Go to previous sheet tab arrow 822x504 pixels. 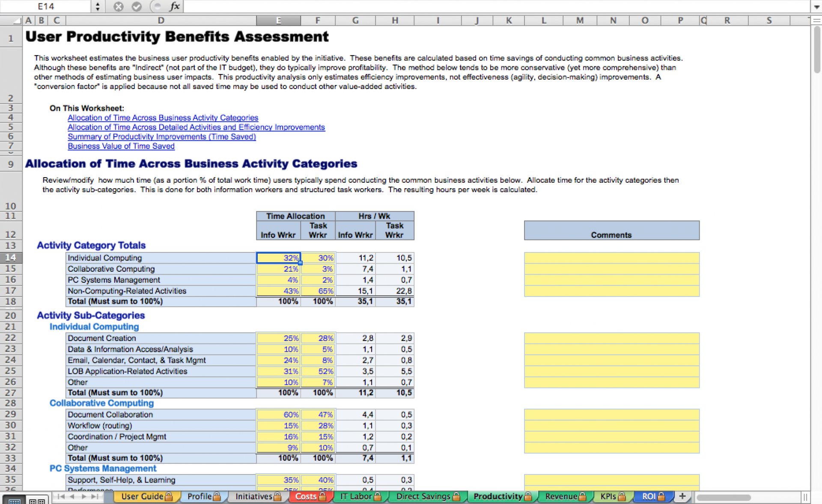point(72,496)
